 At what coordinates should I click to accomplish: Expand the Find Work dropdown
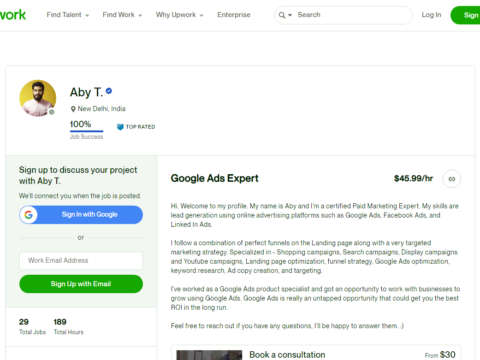(x=122, y=15)
